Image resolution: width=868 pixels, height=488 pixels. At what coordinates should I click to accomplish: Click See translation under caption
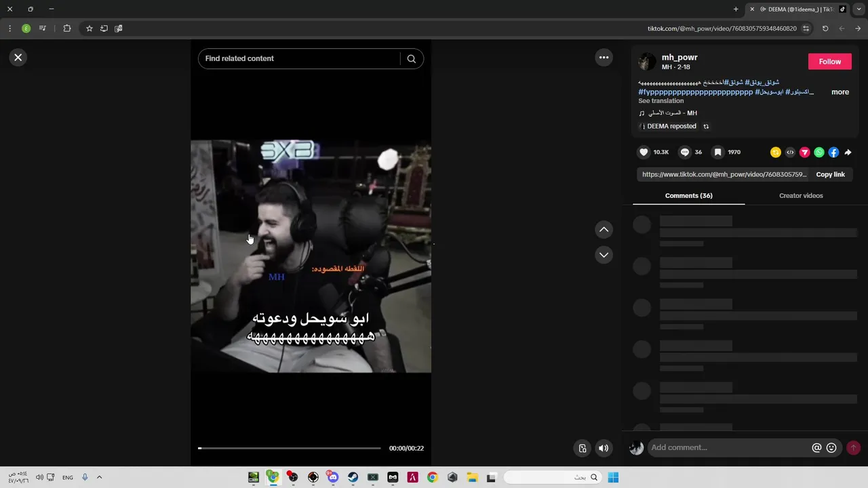tap(660, 101)
